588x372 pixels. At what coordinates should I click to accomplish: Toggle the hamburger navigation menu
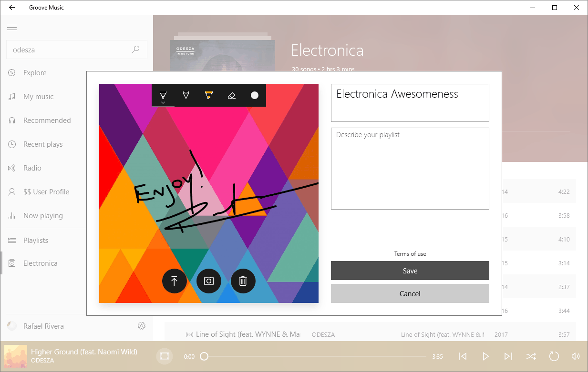click(x=12, y=28)
